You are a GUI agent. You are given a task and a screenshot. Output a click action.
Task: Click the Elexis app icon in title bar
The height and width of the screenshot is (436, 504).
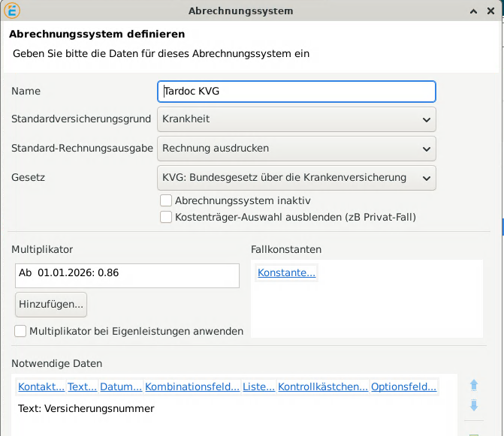(13, 11)
